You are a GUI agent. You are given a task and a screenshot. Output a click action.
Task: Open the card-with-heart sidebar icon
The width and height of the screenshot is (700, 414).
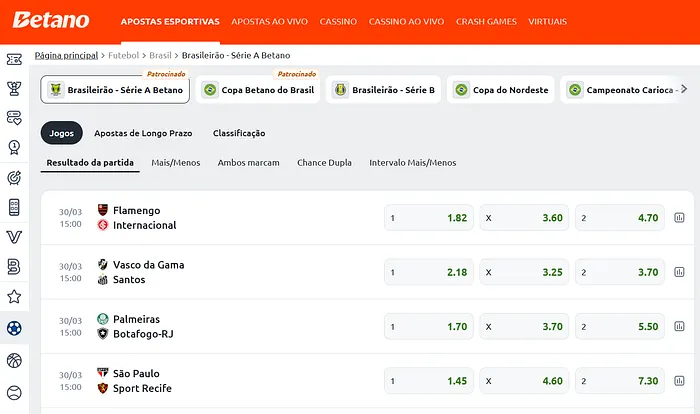[x=14, y=118]
